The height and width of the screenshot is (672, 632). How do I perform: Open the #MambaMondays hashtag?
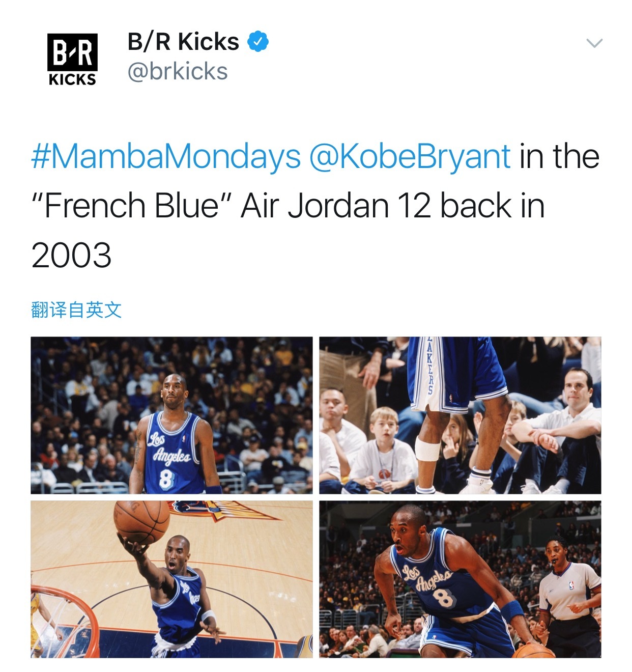click(x=166, y=156)
